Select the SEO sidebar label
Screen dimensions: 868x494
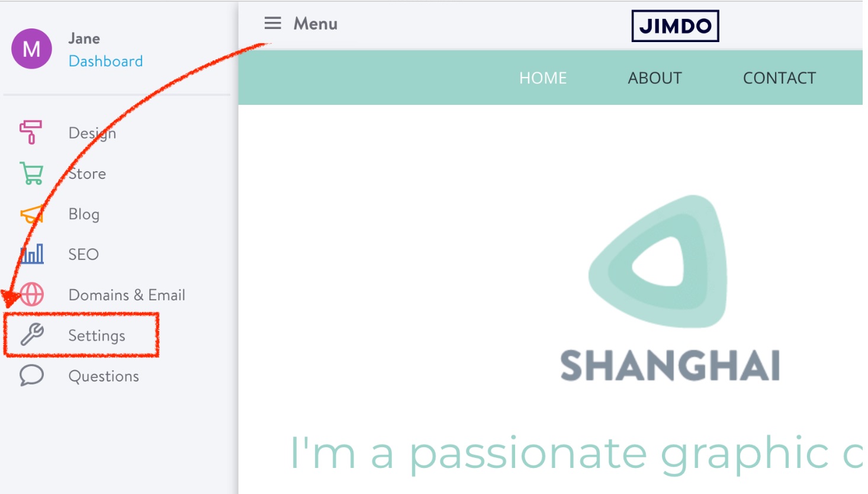[83, 254]
